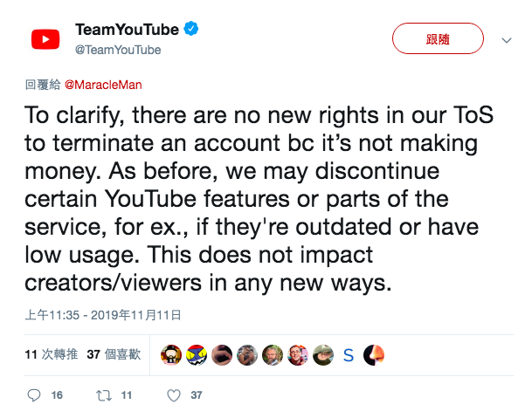Open the last avatar with orange nose profile
Viewport: 532px width, 418px height.
pos(374,355)
